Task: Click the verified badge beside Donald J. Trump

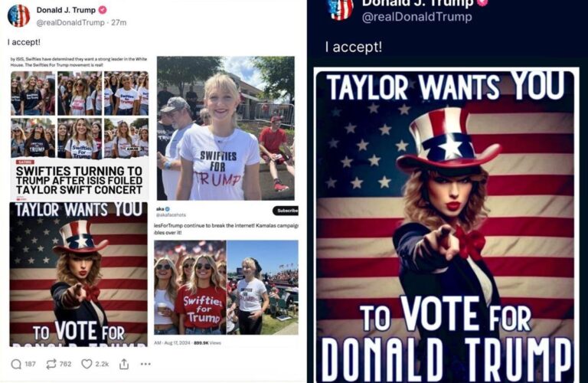Action: 103,10
